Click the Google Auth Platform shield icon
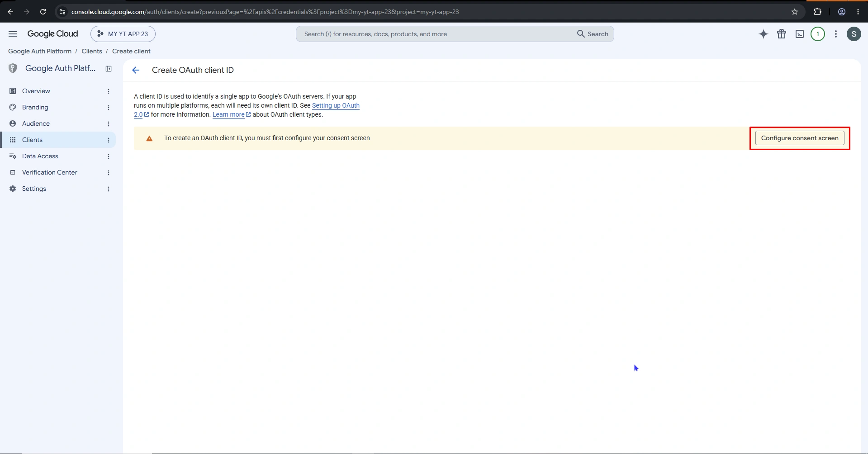The width and height of the screenshot is (868, 454). pos(13,68)
